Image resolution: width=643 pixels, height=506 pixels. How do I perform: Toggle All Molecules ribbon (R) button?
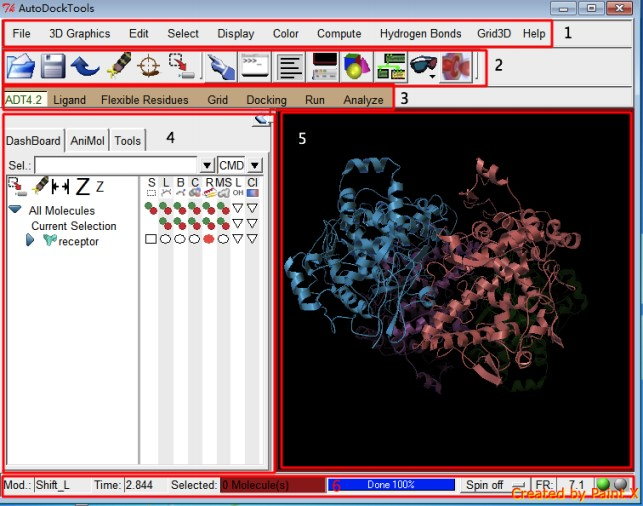point(209,208)
